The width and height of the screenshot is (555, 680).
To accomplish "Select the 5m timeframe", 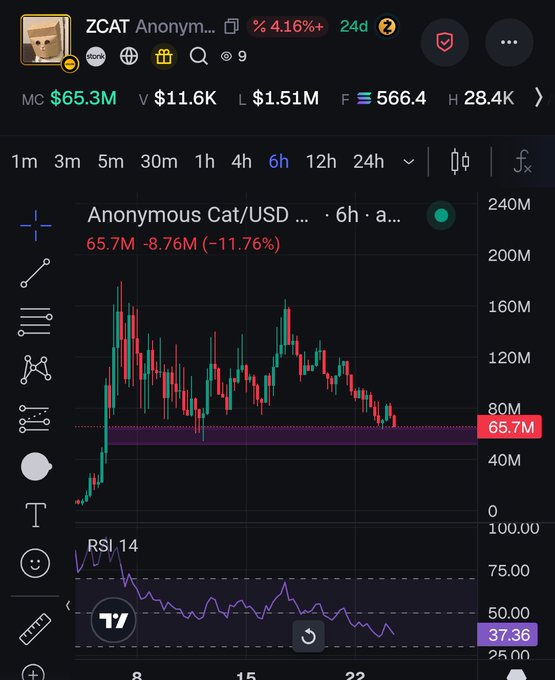I will [x=111, y=162].
